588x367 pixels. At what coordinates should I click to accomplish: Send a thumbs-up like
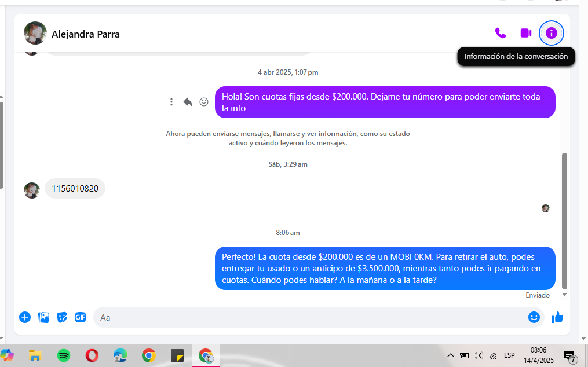click(x=557, y=318)
